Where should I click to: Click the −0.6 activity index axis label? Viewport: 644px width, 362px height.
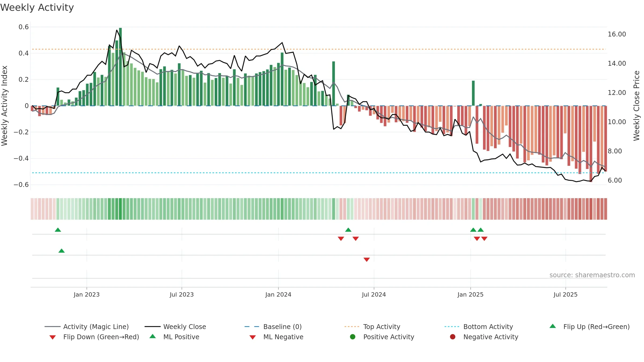click(21, 184)
